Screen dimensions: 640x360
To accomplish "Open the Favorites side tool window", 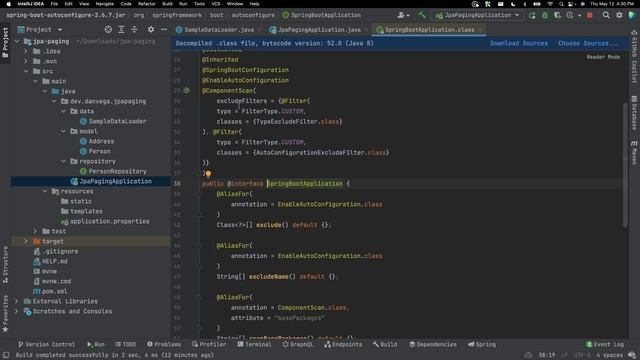I will pyautogui.click(x=5, y=313).
